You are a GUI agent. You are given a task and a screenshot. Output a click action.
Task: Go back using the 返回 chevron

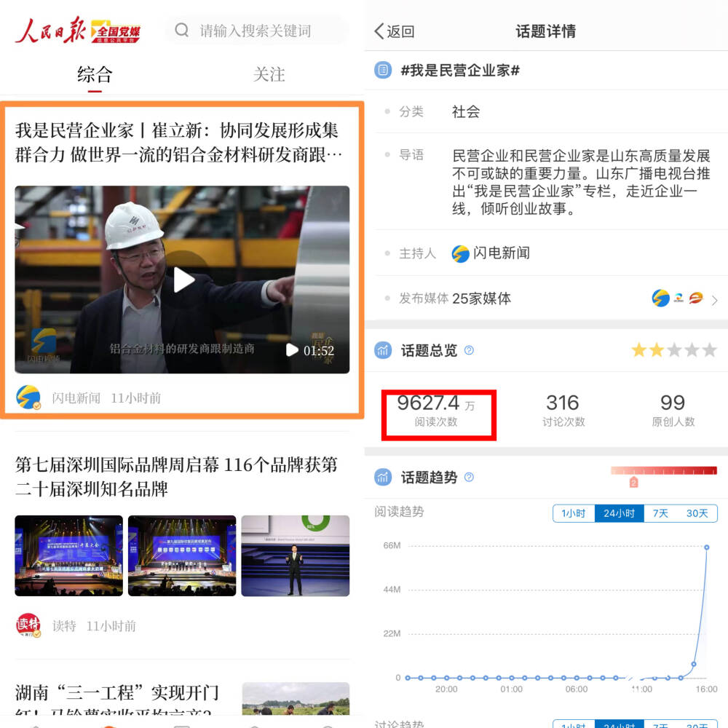click(x=379, y=31)
